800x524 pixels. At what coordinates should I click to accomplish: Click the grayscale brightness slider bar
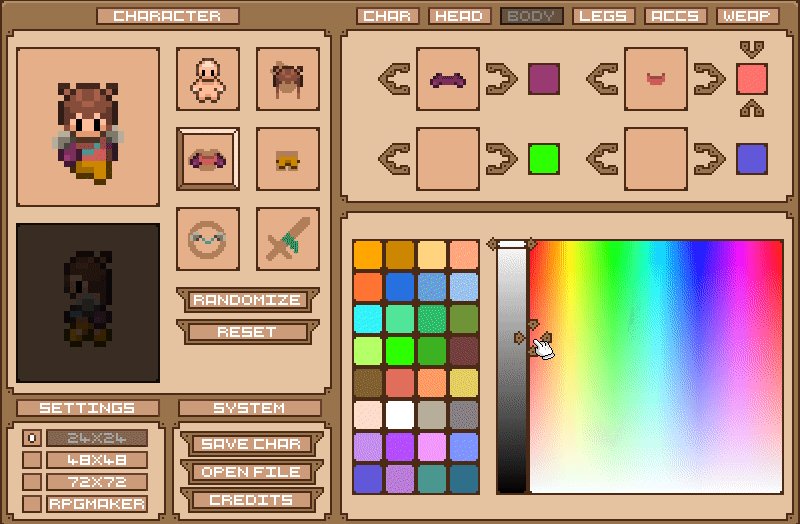coord(512,366)
